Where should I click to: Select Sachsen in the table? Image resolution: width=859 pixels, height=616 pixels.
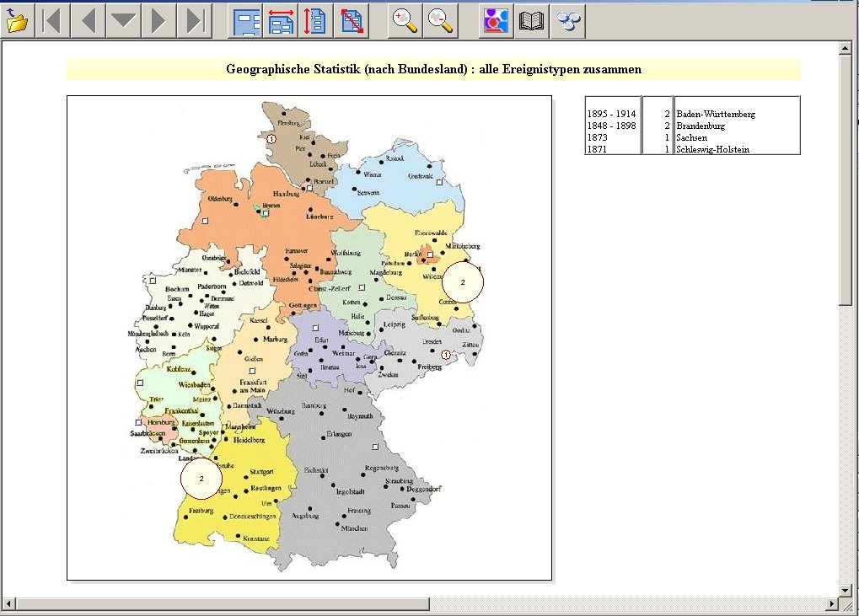pos(691,137)
